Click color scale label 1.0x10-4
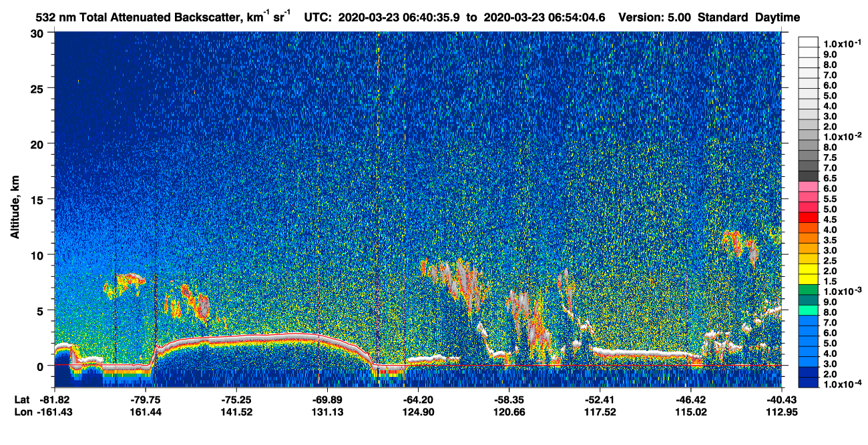This screenshot has width=868, height=445. pyautogui.click(x=841, y=384)
